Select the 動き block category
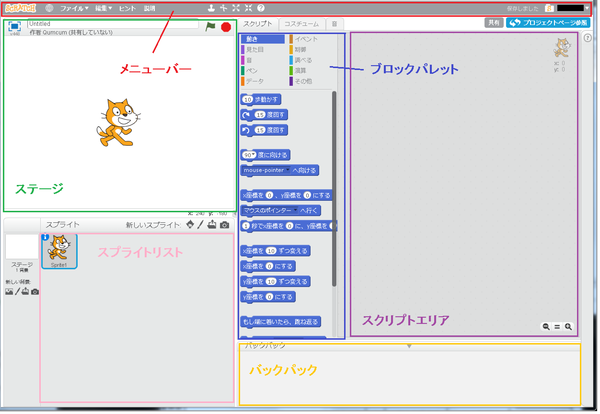Image resolution: width=600 pixels, height=414 pixels. (263, 39)
